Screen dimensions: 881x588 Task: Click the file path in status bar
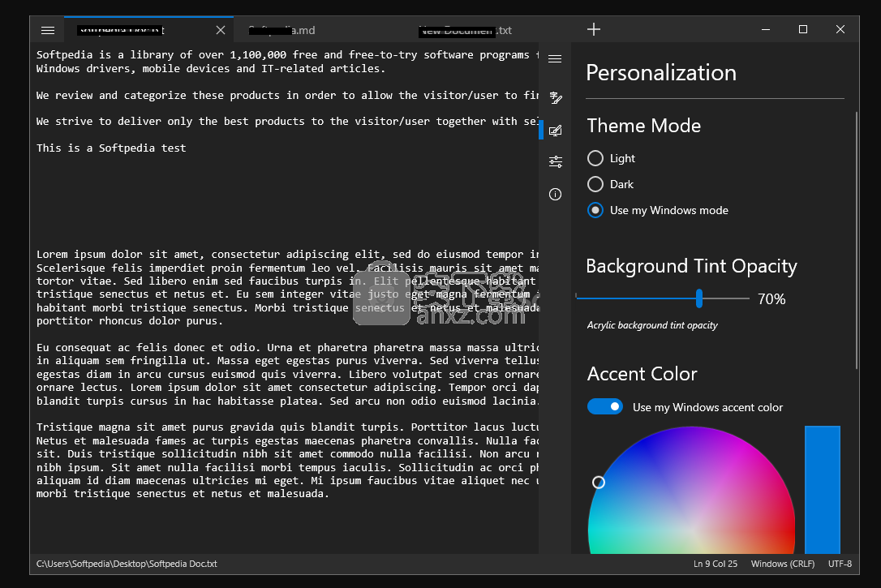point(127,564)
